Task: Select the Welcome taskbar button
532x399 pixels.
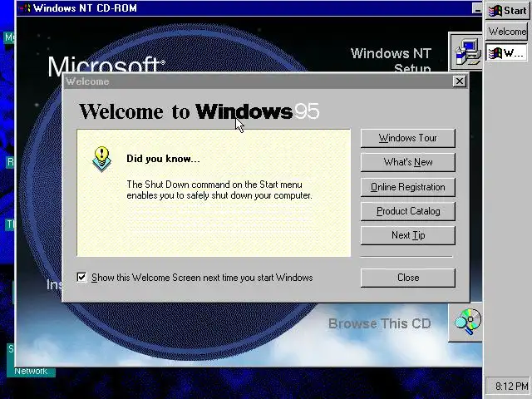Action: pos(507,32)
